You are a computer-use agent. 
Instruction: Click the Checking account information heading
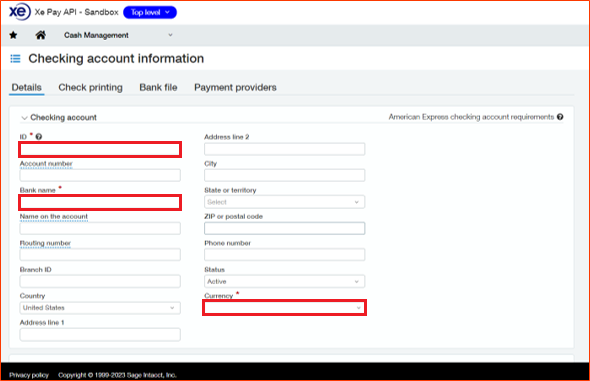click(x=116, y=59)
